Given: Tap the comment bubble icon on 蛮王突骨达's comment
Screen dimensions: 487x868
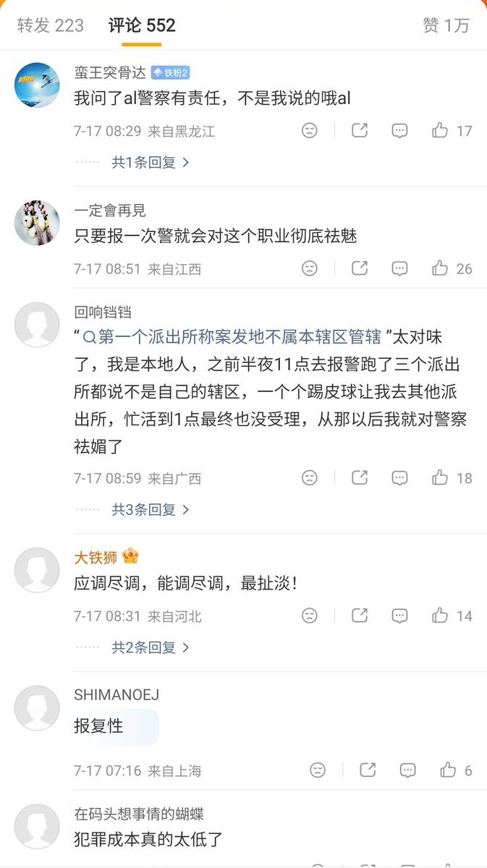Looking at the screenshot, I should (x=399, y=131).
